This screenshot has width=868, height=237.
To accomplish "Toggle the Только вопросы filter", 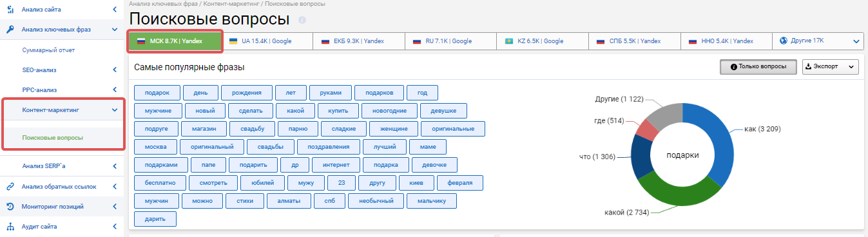I will pos(758,66).
